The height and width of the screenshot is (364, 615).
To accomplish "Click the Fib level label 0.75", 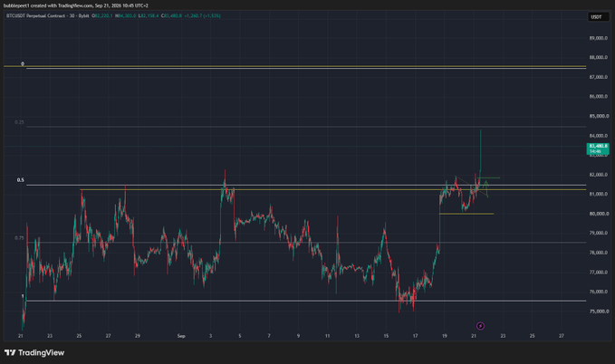I will (x=19, y=238).
